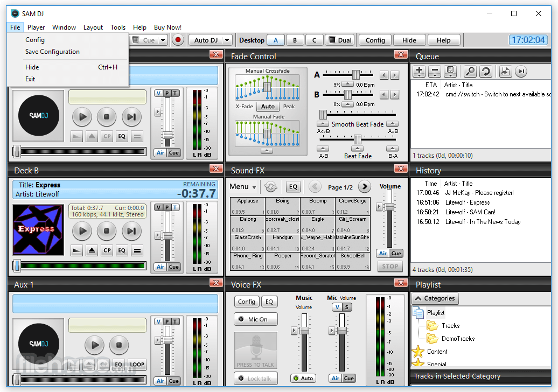Click Deck B seek position bar
Viewport: 558px width, 392px height.
79,265
